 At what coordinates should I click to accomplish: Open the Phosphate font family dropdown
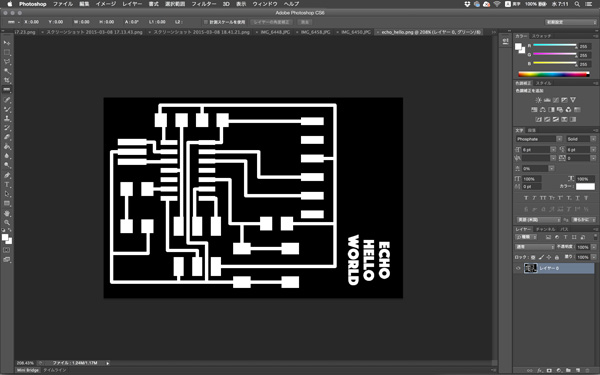(539, 139)
